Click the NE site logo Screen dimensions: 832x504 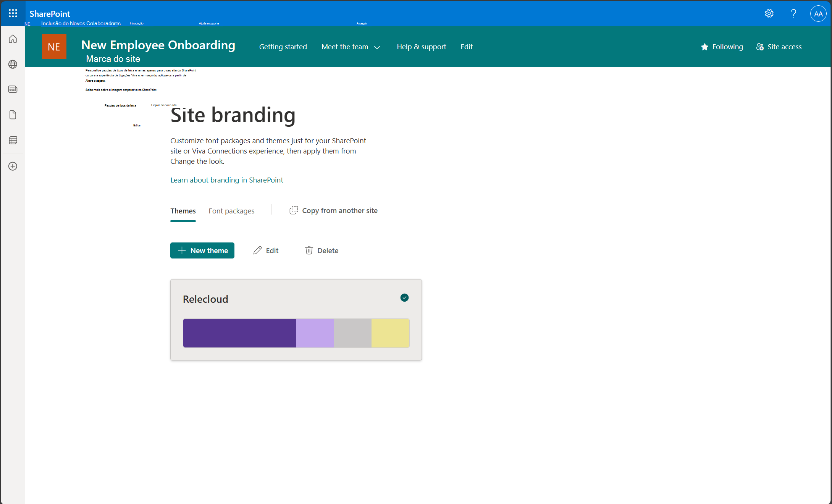[54, 47]
